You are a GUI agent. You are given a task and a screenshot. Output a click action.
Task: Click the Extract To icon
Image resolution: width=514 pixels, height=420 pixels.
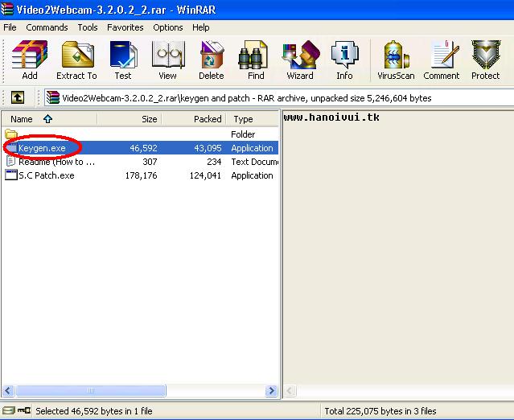pyautogui.click(x=76, y=60)
